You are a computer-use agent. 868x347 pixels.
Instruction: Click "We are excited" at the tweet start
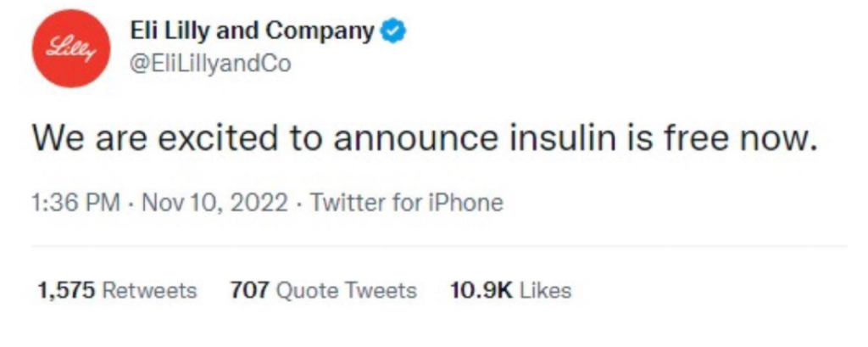pos(154,137)
